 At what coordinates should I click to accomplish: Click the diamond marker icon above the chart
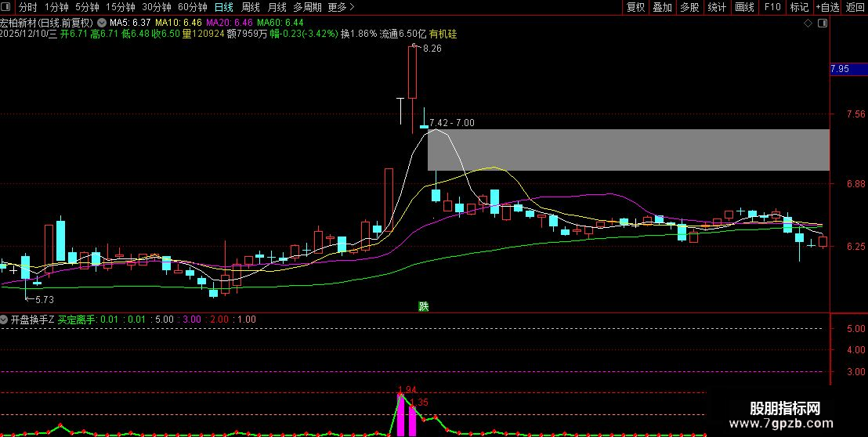coord(808,23)
